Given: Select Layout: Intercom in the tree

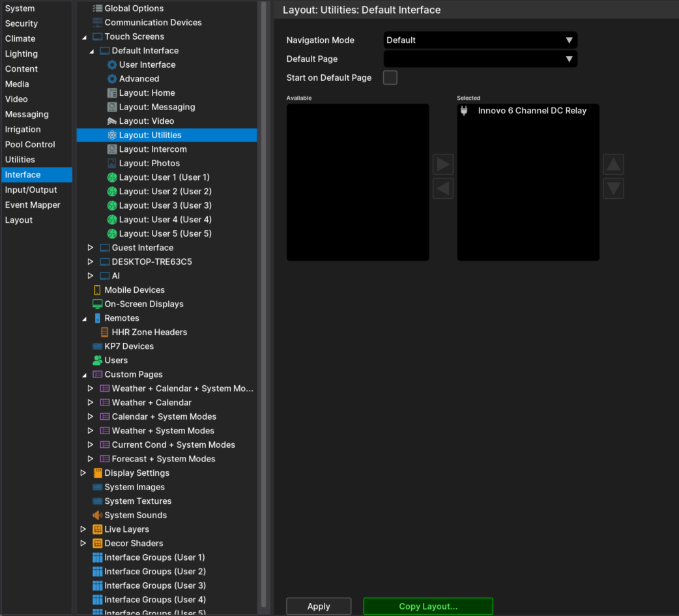Looking at the screenshot, I should tap(152, 149).
